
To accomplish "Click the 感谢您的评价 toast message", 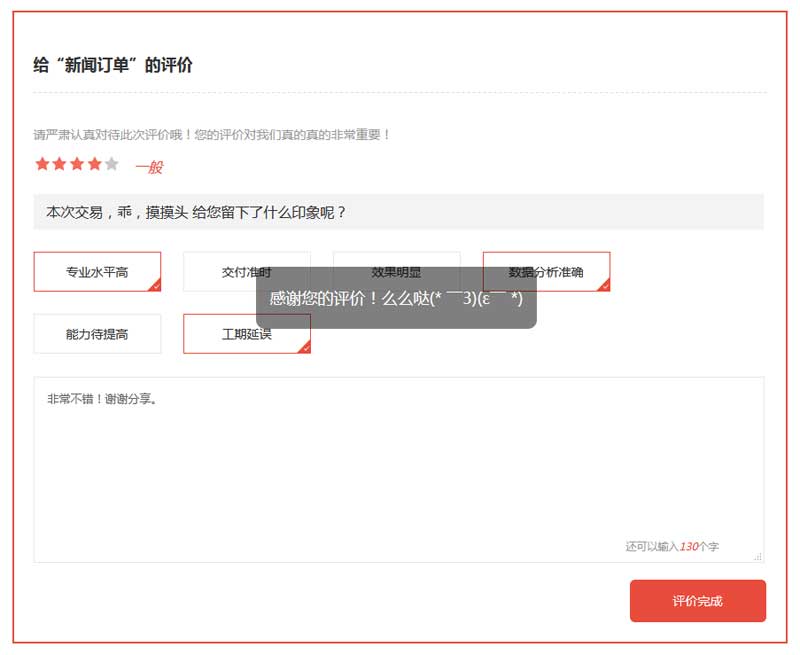I will pos(396,298).
